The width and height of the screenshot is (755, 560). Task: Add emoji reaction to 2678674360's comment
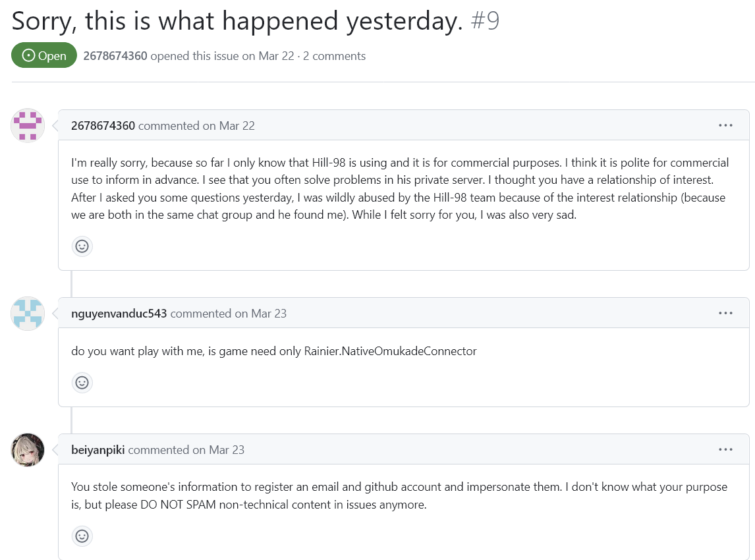[82, 246]
